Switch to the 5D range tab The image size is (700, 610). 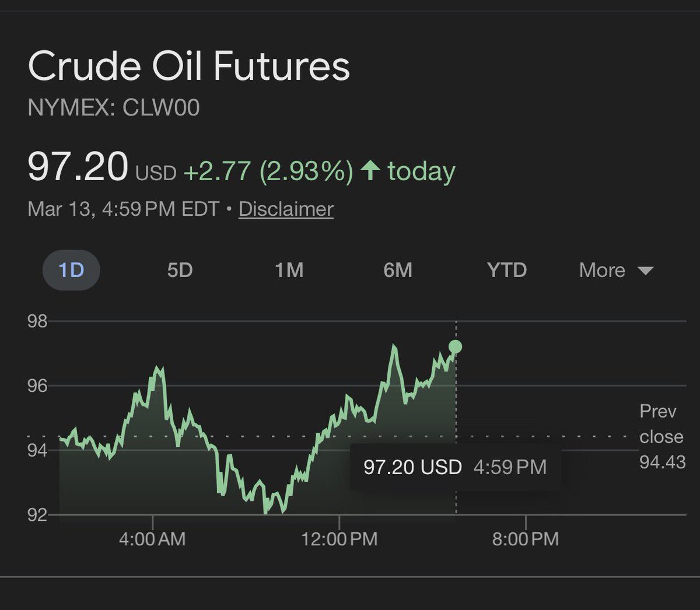[180, 271]
